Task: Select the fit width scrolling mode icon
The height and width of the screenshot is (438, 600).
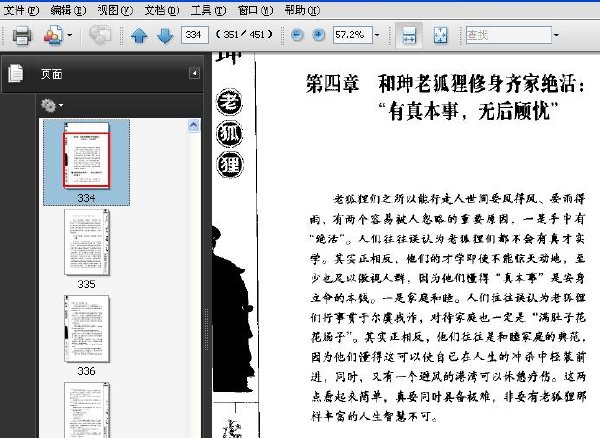Action: click(x=409, y=35)
